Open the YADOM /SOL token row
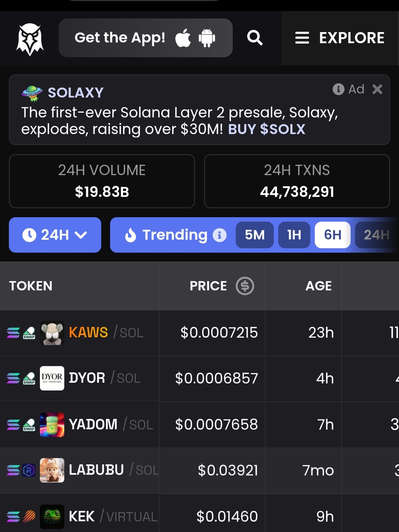The image size is (399, 532). (199, 424)
